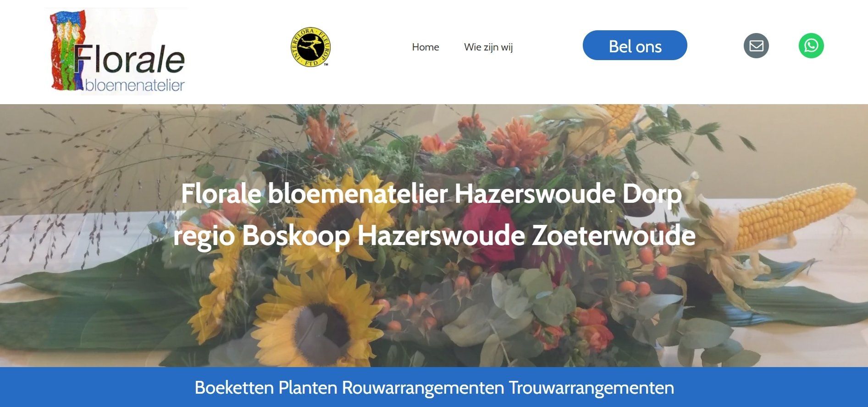Go to the Home menu item
The image size is (868, 407).
pyautogui.click(x=425, y=47)
